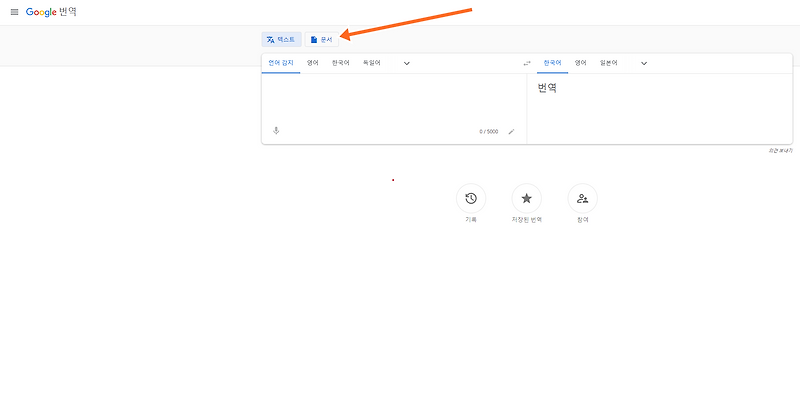Click the Google 번역 logo
Image resolution: width=800 pixels, height=405 pixels.
[x=51, y=12]
